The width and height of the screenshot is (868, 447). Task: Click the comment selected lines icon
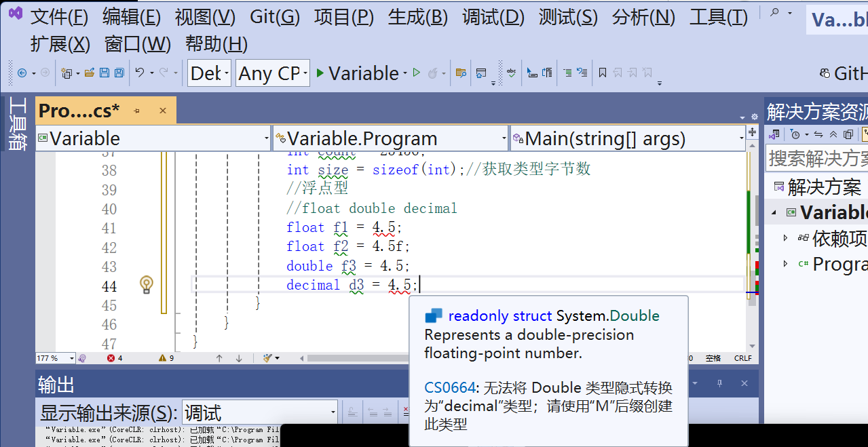(x=568, y=73)
